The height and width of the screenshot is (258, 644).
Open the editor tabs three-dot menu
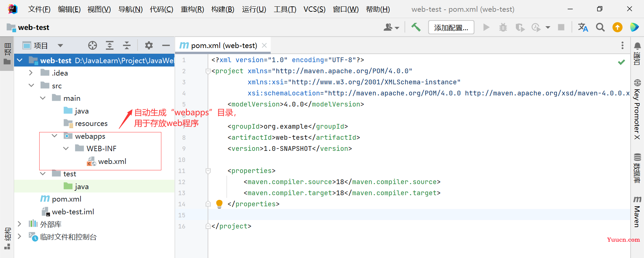tap(623, 45)
